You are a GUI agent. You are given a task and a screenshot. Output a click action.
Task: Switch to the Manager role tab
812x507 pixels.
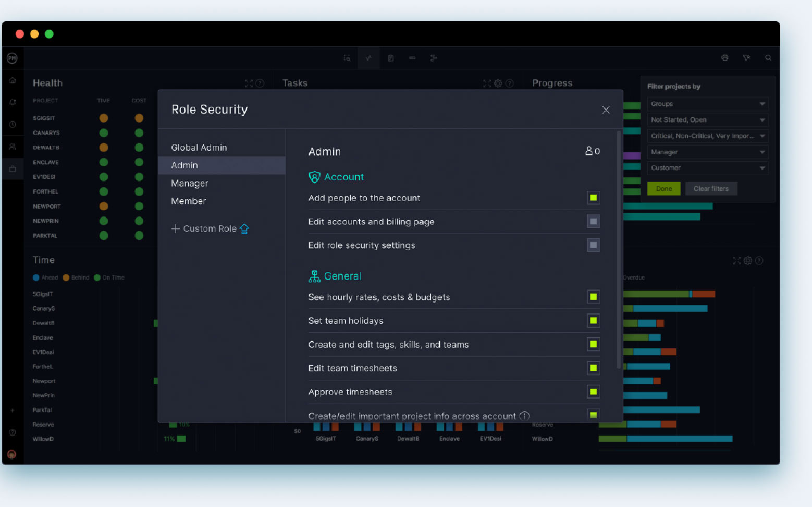click(x=189, y=183)
